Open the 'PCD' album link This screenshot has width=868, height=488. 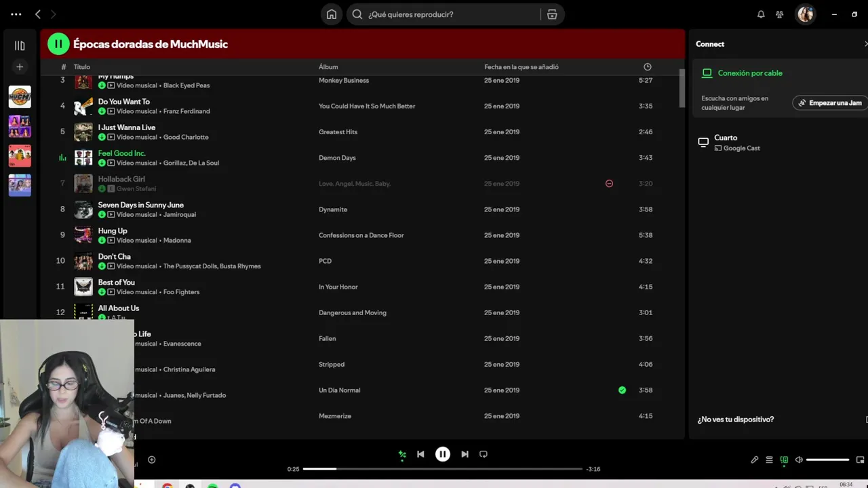coord(325,261)
